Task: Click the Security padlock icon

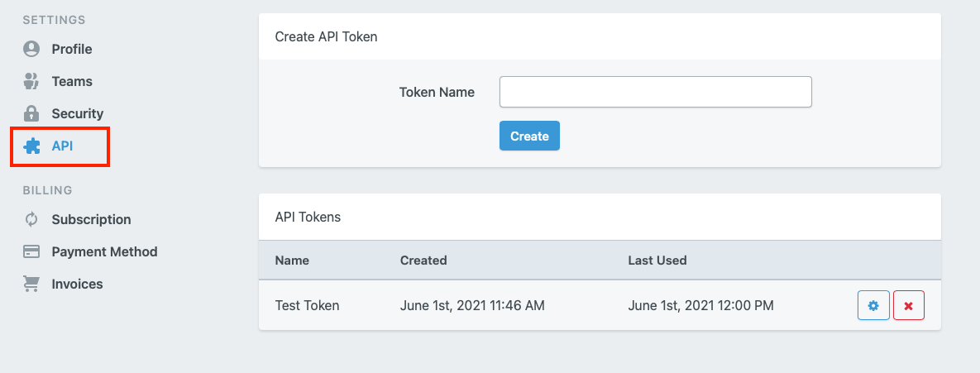Action: coord(31,113)
